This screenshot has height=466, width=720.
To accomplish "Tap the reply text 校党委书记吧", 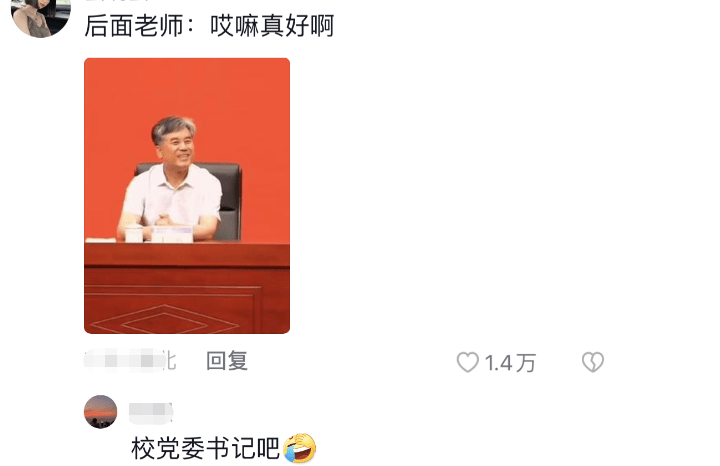I will point(205,449).
